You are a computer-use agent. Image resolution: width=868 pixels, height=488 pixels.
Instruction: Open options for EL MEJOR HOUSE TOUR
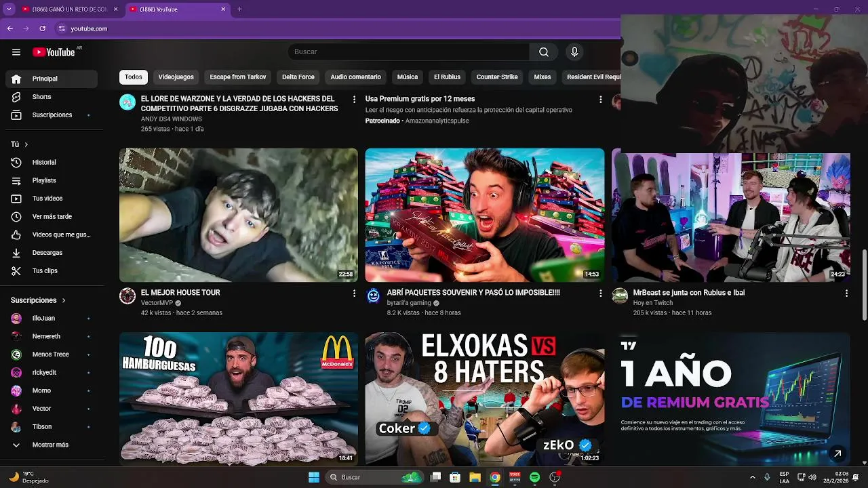click(x=354, y=293)
